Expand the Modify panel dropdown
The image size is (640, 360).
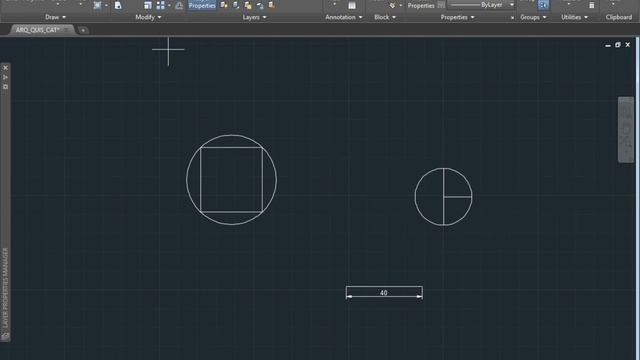pyautogui.click(x=149, y=17)
